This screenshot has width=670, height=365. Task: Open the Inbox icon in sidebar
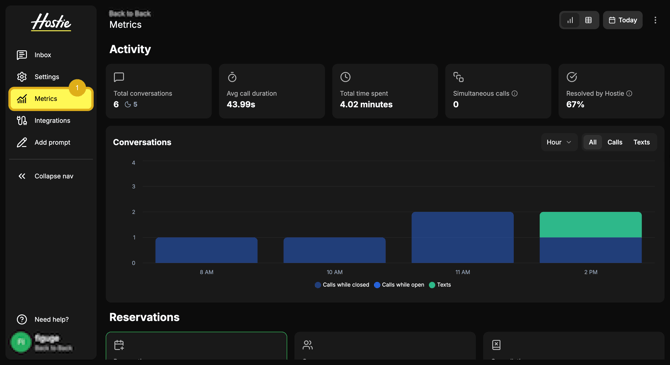coord(22,55)
